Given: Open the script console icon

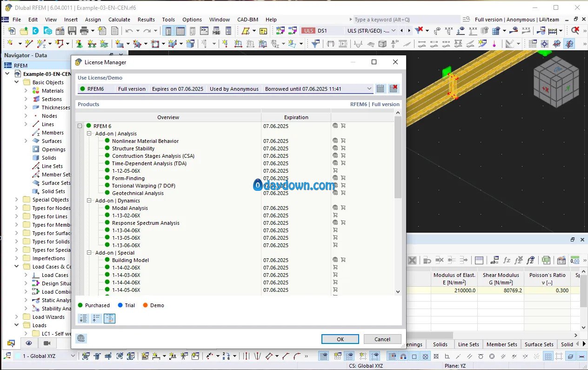Looking at the screenshot, I should tap(204, 31).
